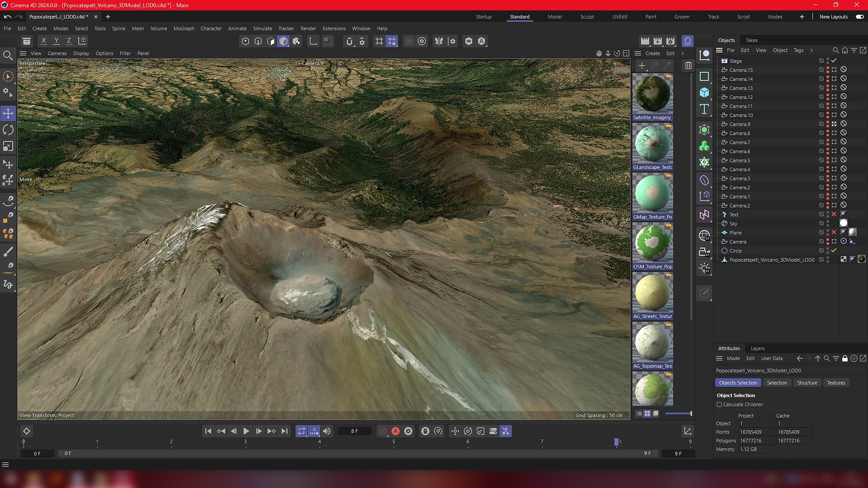Image resolution: width=868 pixels, height=488 pixels.
Task: Add a Light object from palette
Action: [704, 268]
